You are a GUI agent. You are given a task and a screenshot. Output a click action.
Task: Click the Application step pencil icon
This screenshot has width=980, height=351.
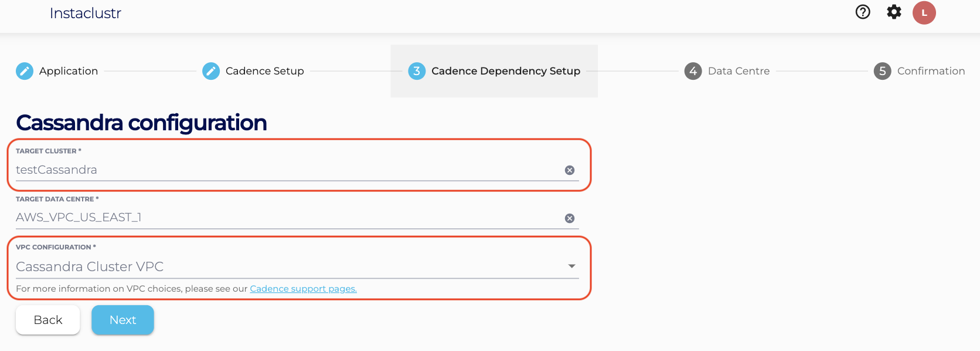pyautogui.click(x=25, y=71)
